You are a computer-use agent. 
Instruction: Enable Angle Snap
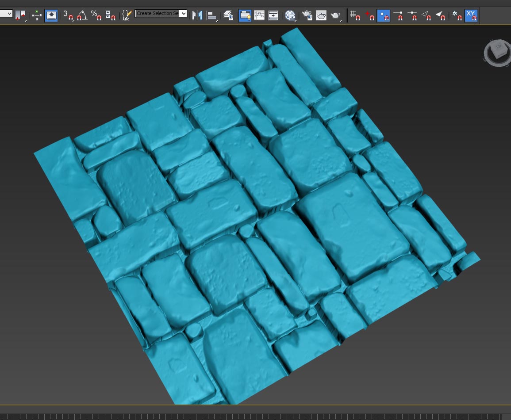click(82, 15)
